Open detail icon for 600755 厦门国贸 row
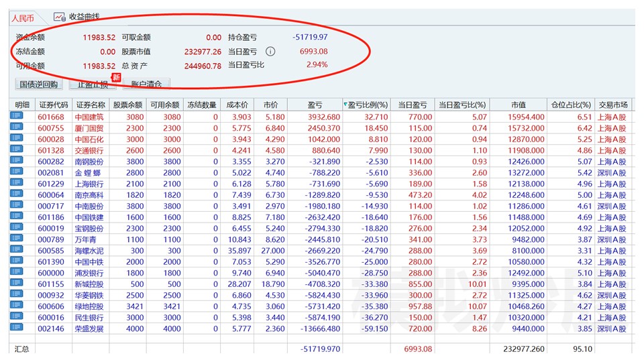 click(16, 127)
